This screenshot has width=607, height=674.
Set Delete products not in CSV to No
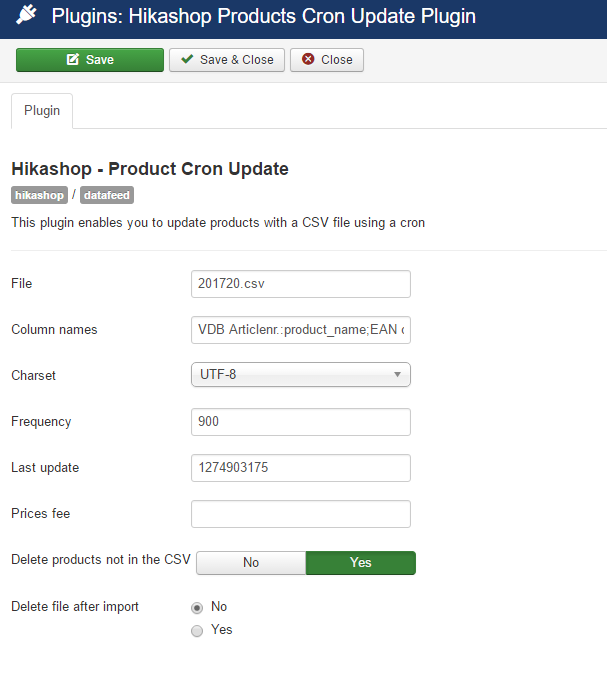pyautogui.click(x=251, y=563)
